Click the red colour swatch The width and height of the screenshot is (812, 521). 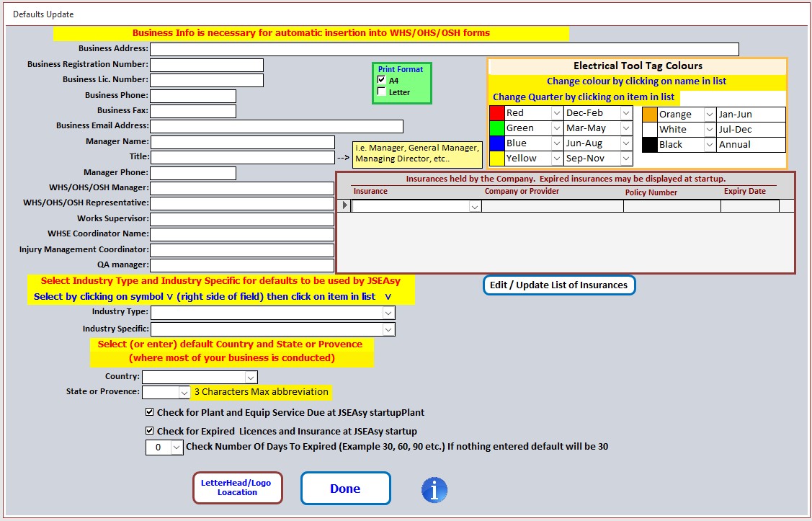click(x=497, y=113)
